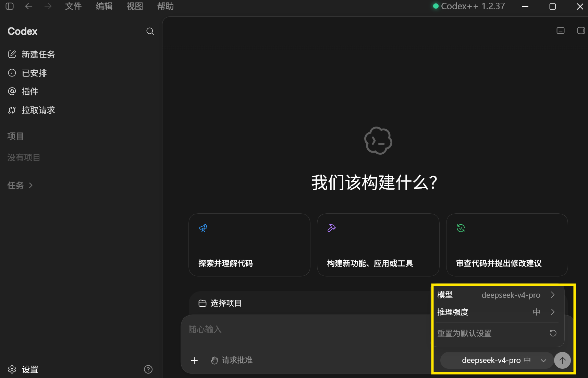
Task: Maximize the Codex window
Action: tap(552, 6)
